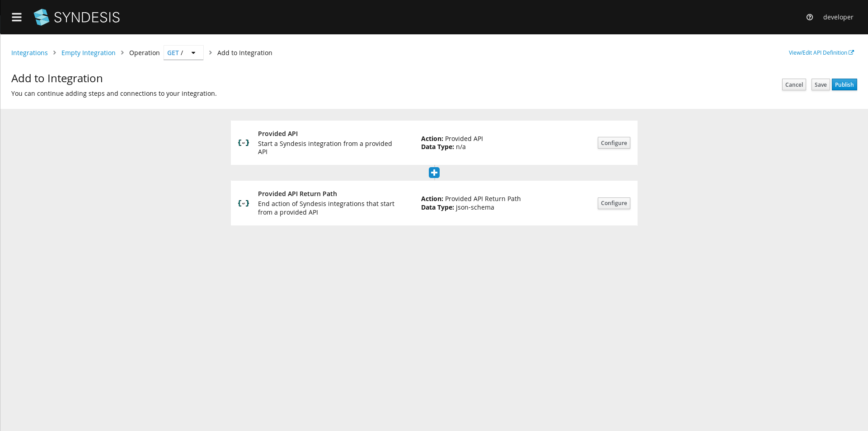The image size is (868, 431).
Task: Open the help question mark icon
Action: (809, 17)
